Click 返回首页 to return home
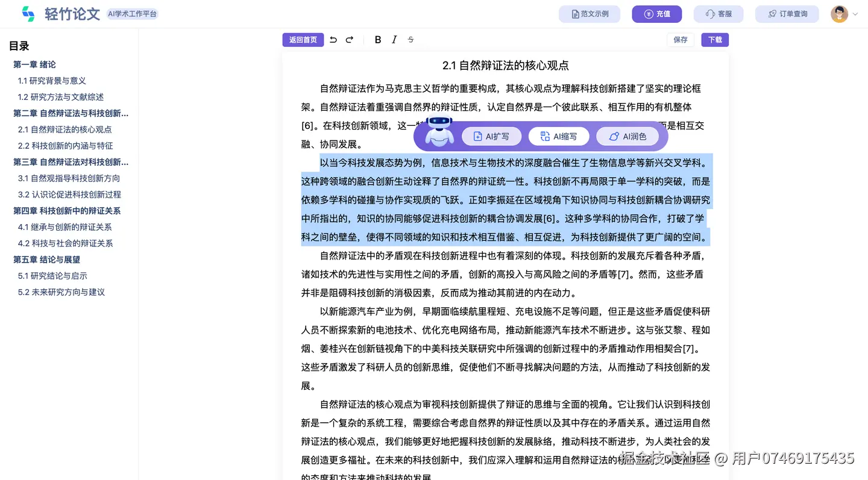The image size is (868, 480). [303, 39]
